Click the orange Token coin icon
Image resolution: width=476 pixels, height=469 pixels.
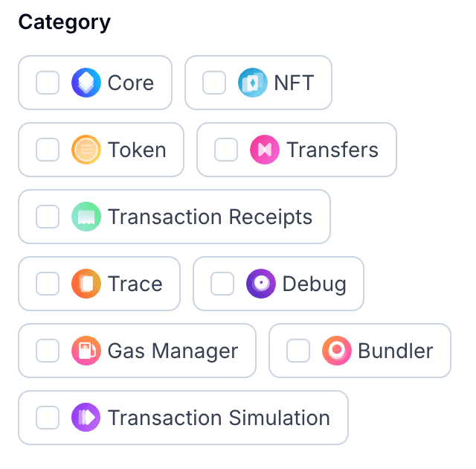(86, 150)
